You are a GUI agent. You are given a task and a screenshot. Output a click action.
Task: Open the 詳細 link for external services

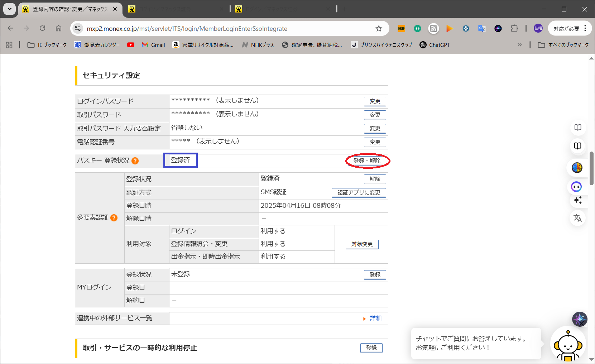(x=375, y=318)
